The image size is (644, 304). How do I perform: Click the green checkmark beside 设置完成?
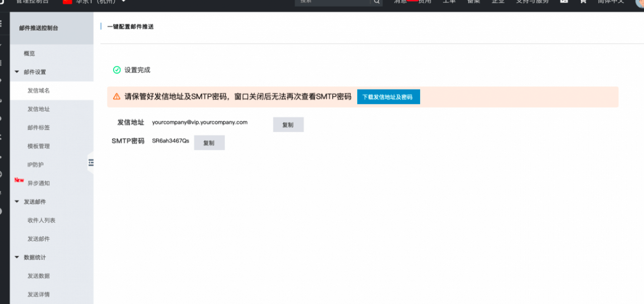116,70
